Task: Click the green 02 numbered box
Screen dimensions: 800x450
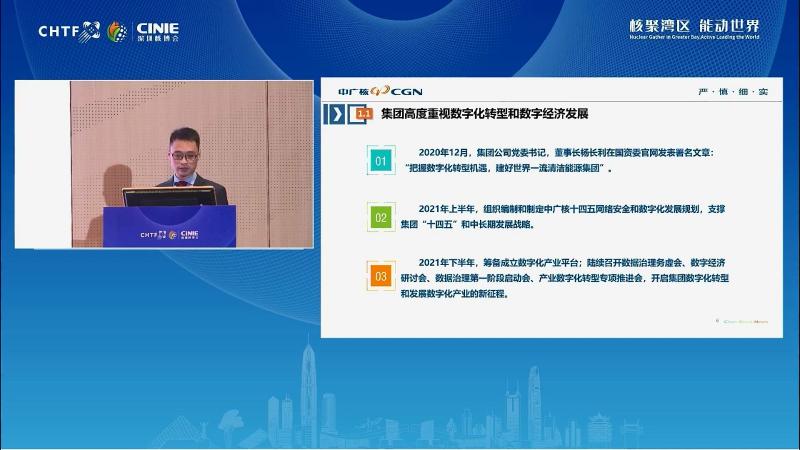Action: [380, 217]
